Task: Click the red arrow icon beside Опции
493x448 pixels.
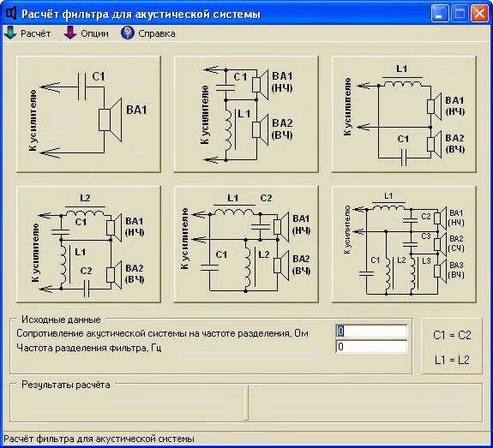Action: click(70, 33)
